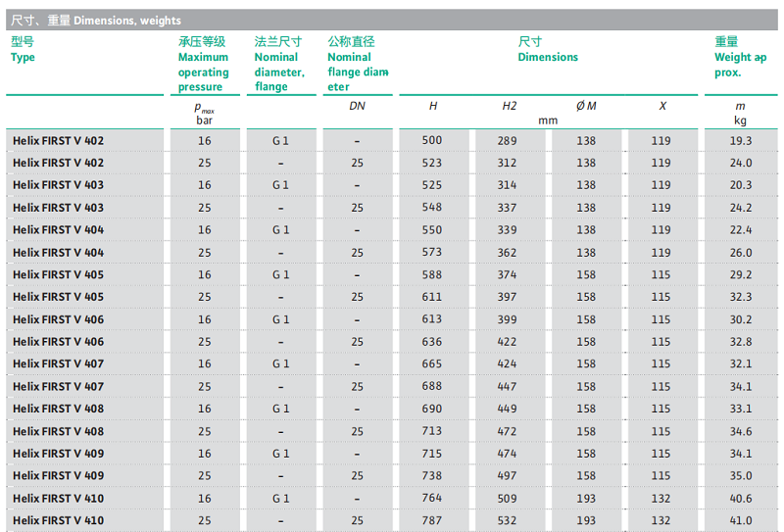
Task: Select H2 value 447
Action: (x=507, y=386)
